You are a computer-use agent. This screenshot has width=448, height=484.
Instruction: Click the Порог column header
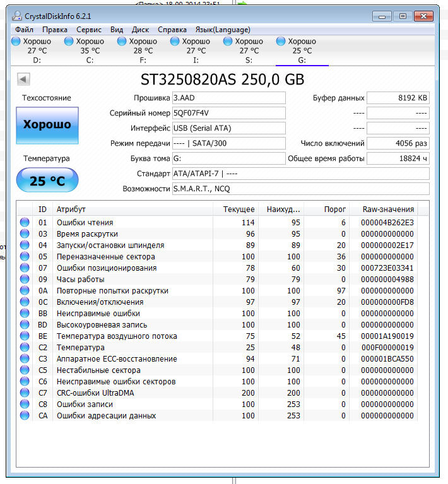[x=327, y=210]
